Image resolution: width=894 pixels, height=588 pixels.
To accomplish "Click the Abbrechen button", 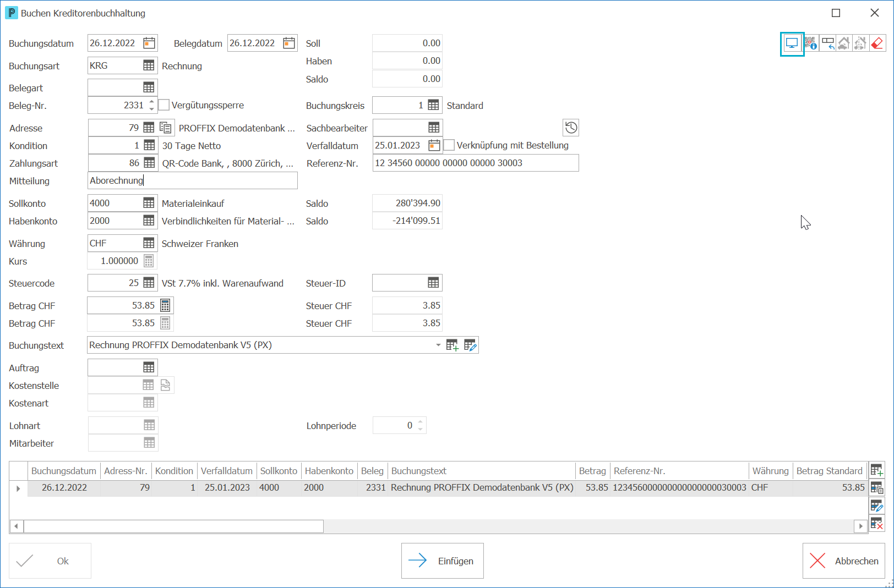I will tap(844, 560).
